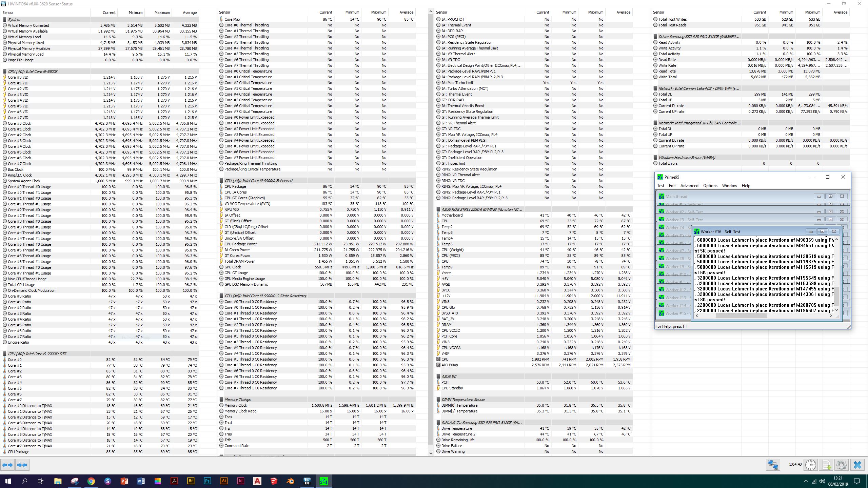Open the Prime95 Test menu
Image resolution: width=868 pixels, height=488 pixels.
pos(660,186)
